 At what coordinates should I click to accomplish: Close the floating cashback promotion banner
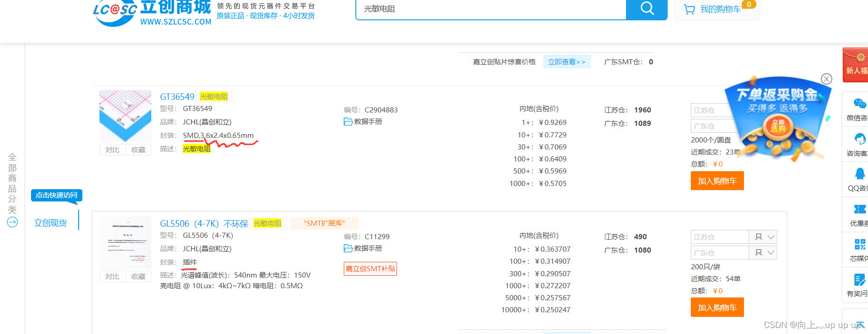(826, 79)
